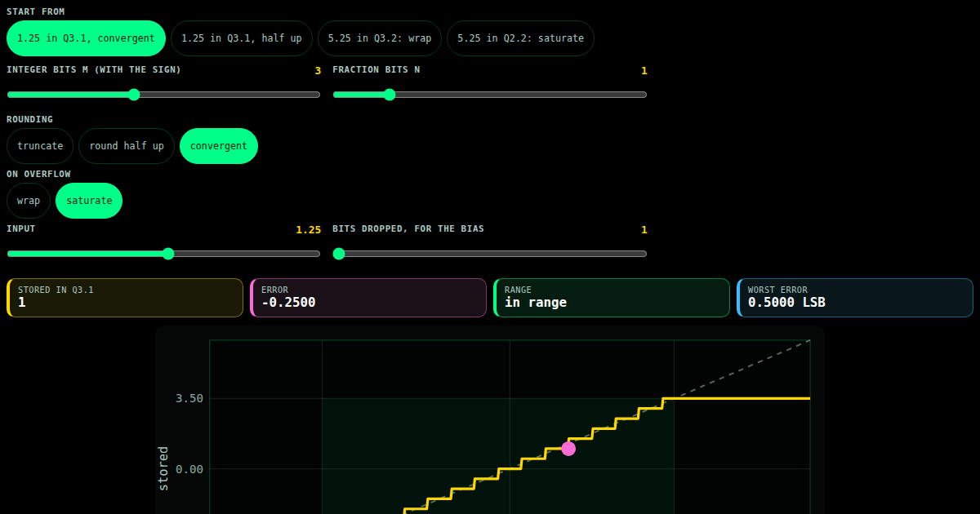Choose saturate on overflow
Screen dimensions: 980x514
click(x=89, y=201)
